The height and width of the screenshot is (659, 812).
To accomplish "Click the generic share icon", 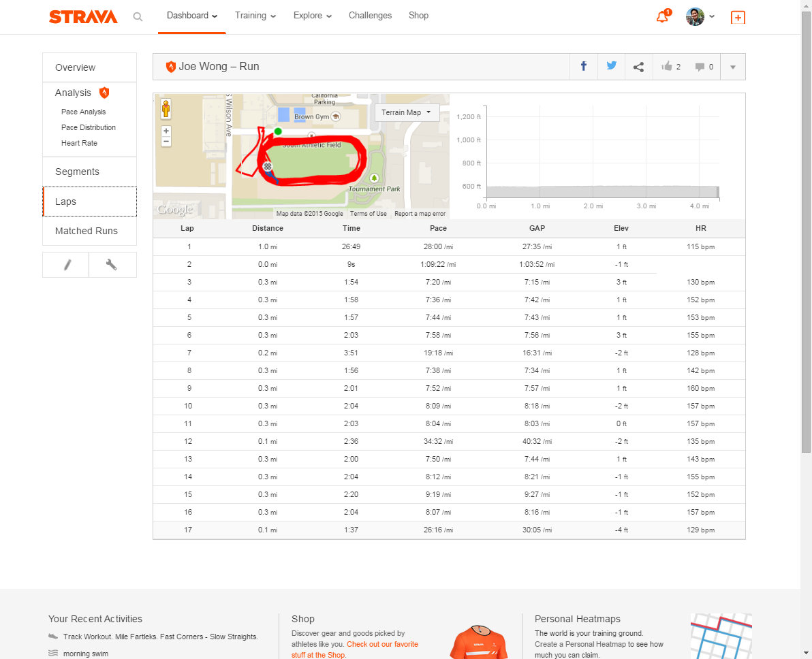I will [638, 67].
